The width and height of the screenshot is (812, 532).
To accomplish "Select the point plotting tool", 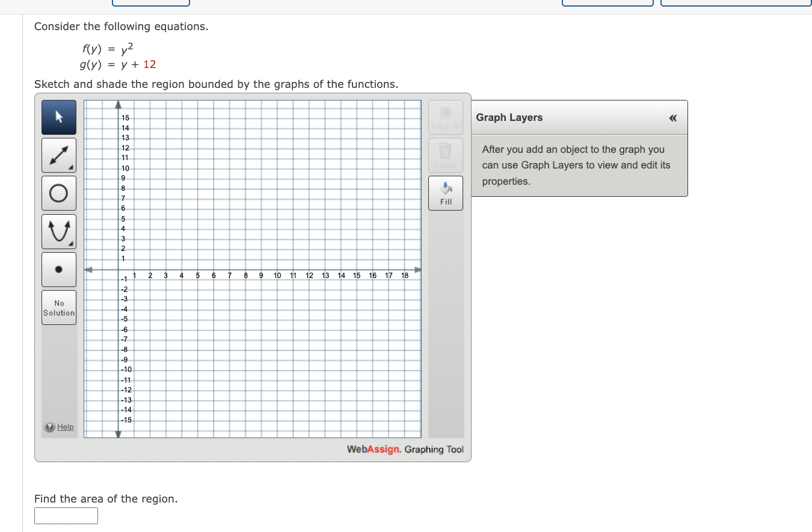I will coord(58,269).
